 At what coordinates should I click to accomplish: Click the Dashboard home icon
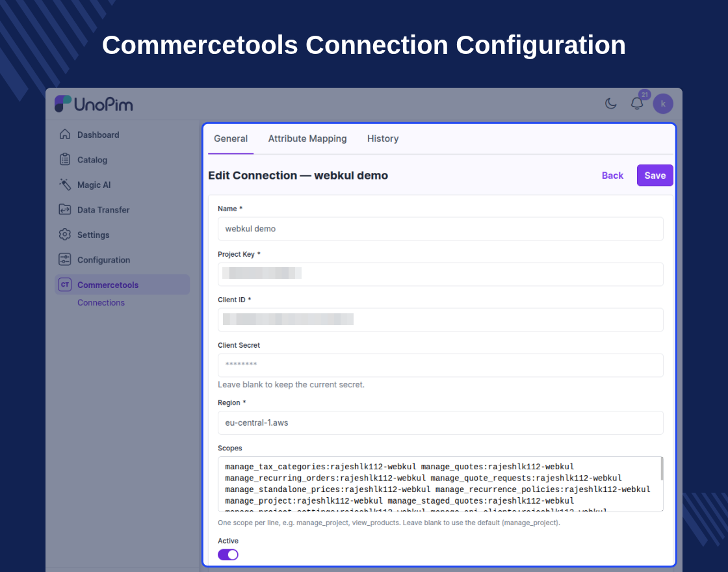click(x=65, y=134)
